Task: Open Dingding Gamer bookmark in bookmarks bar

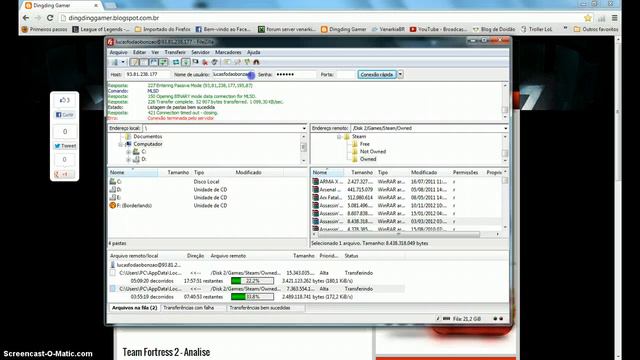Action: tap(343, 29)
